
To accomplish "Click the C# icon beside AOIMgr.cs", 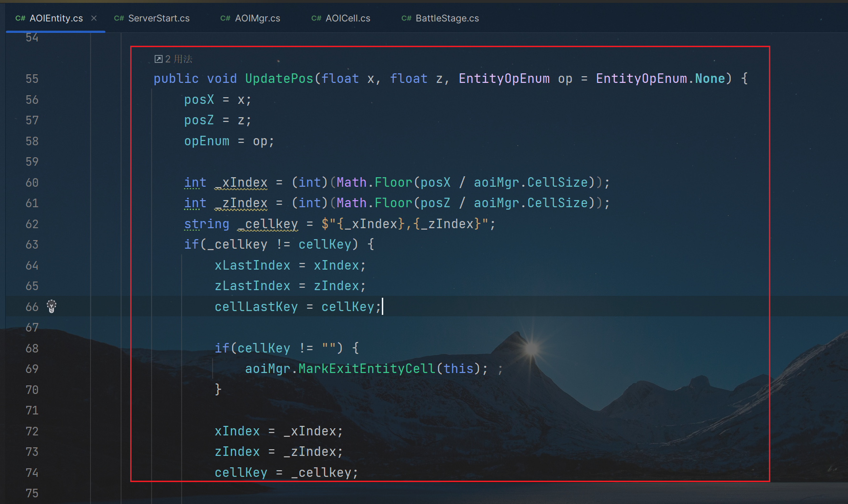I will click(225, 19).
